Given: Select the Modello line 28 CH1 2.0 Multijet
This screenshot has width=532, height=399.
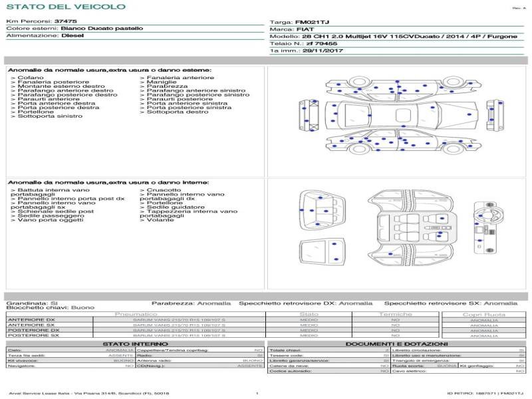Looking at the screenshot, I should click(410, 37).
